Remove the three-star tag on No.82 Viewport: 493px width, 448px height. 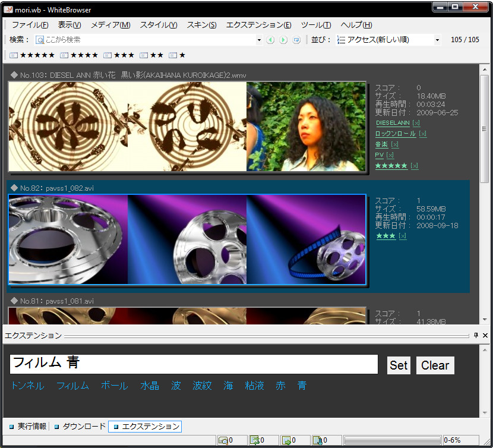403,236
